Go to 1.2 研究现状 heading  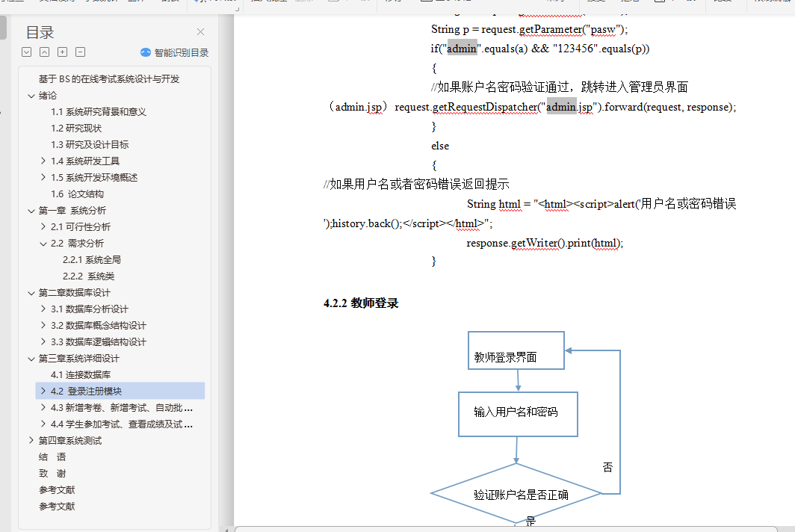[x=76, y=128]
